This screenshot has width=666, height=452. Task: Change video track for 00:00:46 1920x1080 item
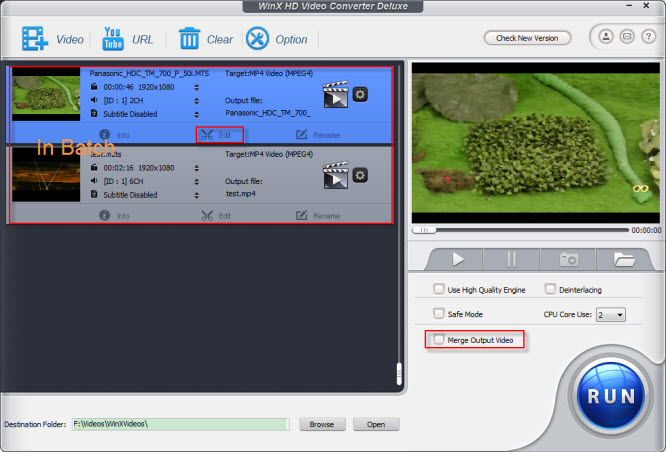coord(196,88)
